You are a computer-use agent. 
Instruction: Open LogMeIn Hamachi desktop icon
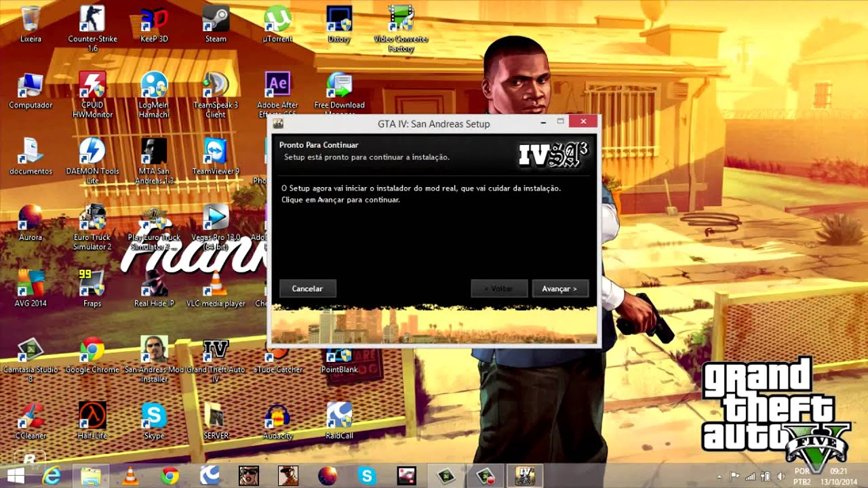(x=154, y=95)
